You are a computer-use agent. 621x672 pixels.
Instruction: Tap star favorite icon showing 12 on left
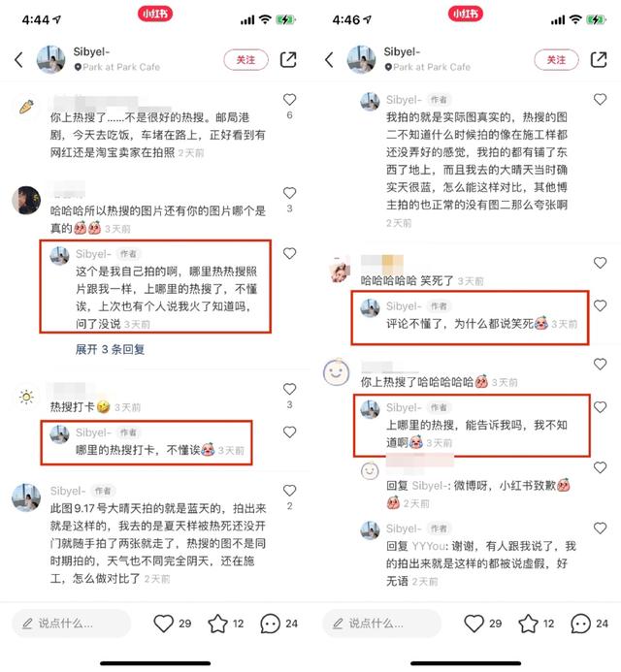click(x=218, y=624)
